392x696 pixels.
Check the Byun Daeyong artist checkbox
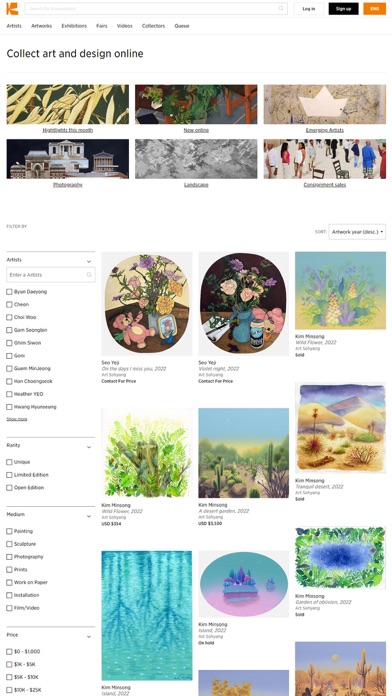pos(9,292)
